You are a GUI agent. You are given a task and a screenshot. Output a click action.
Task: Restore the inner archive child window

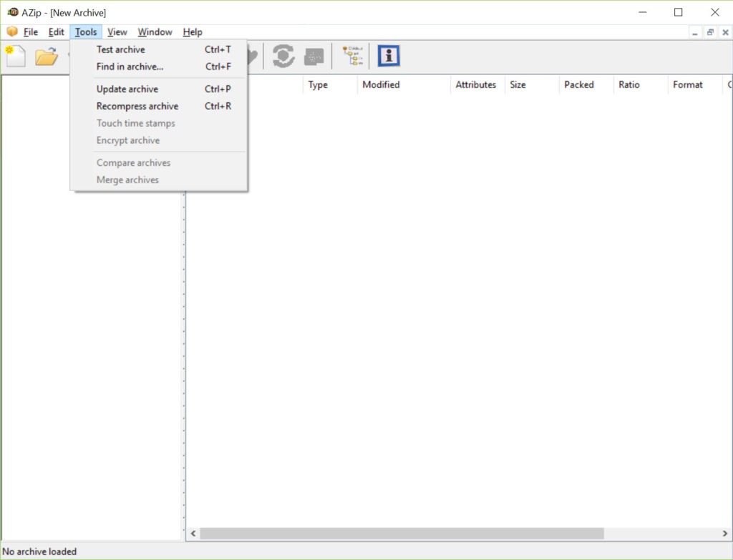pos(710,33)
